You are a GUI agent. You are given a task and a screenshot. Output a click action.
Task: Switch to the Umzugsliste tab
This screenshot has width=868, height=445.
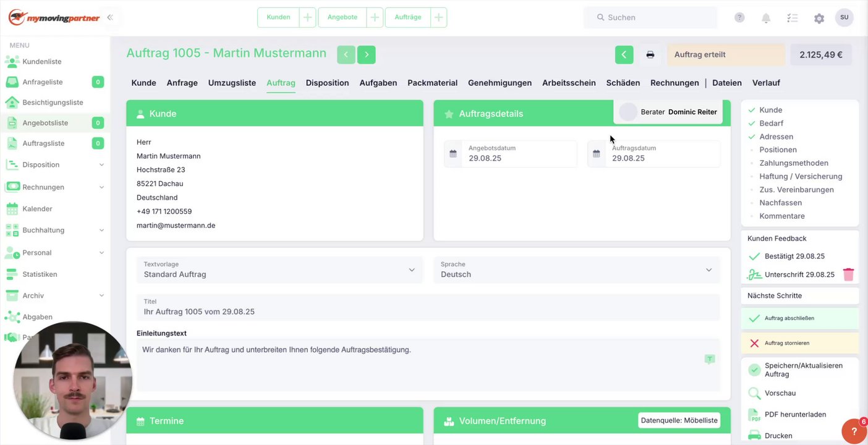tap(232, 83)
